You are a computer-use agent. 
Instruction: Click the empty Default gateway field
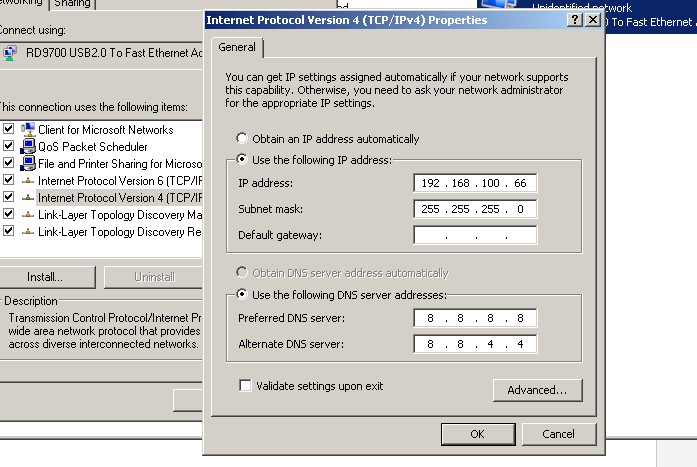click(x=475, y=235)
